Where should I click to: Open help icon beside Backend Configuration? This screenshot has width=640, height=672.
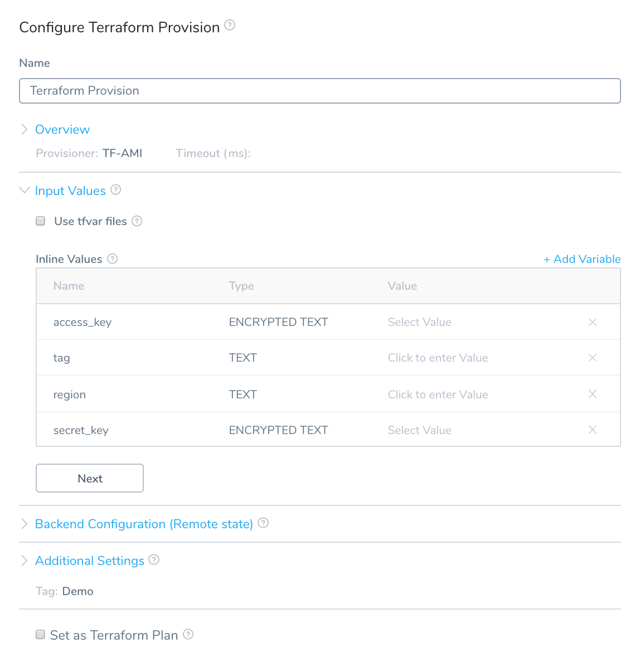click(x=263, y=523)
